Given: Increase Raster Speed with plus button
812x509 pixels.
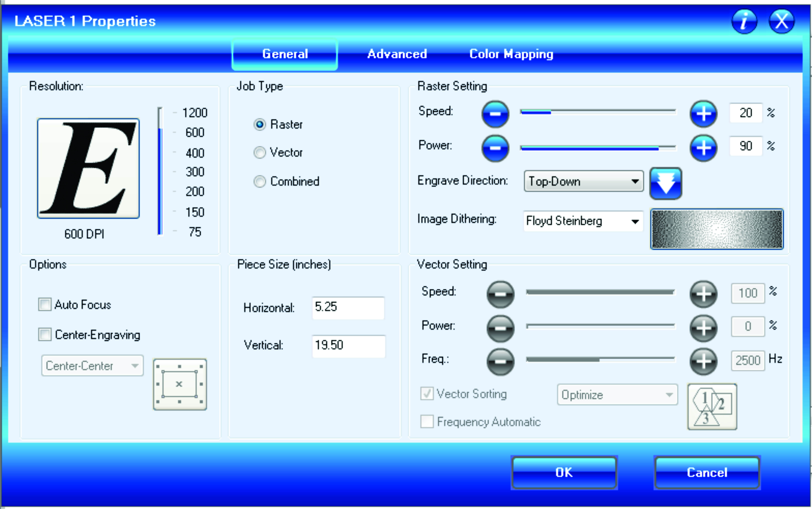Looking at the screenshot, I should pos(703,114).
